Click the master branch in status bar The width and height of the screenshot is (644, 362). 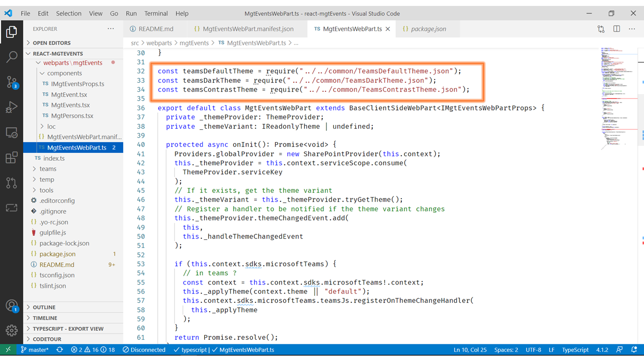tap(35, 350)
